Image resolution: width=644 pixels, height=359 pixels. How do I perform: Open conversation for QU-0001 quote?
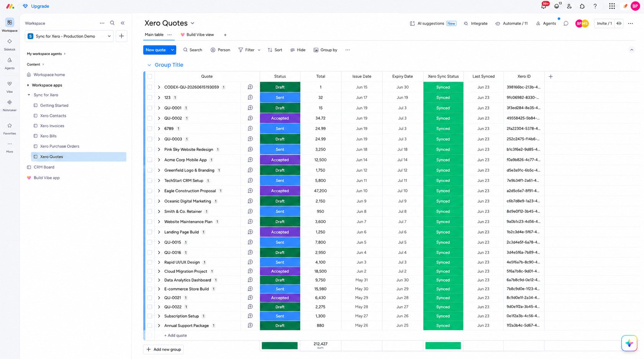[250, 108]
